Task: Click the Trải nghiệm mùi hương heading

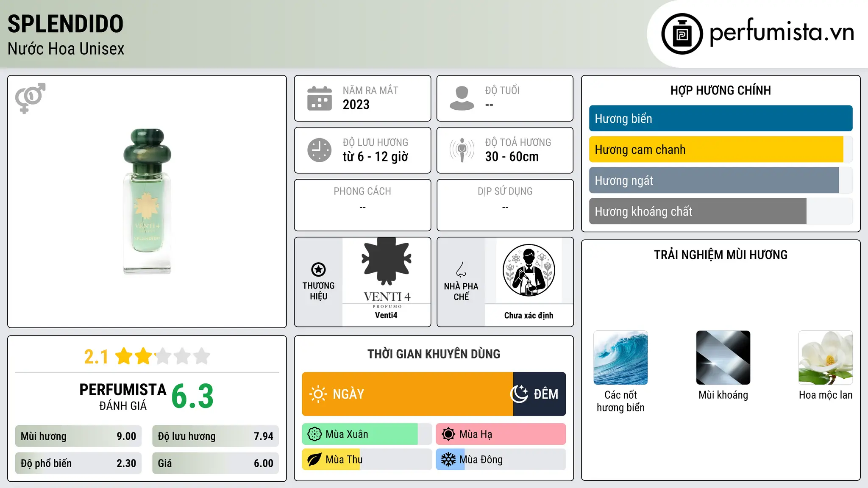Action: [x=721, y=255]
